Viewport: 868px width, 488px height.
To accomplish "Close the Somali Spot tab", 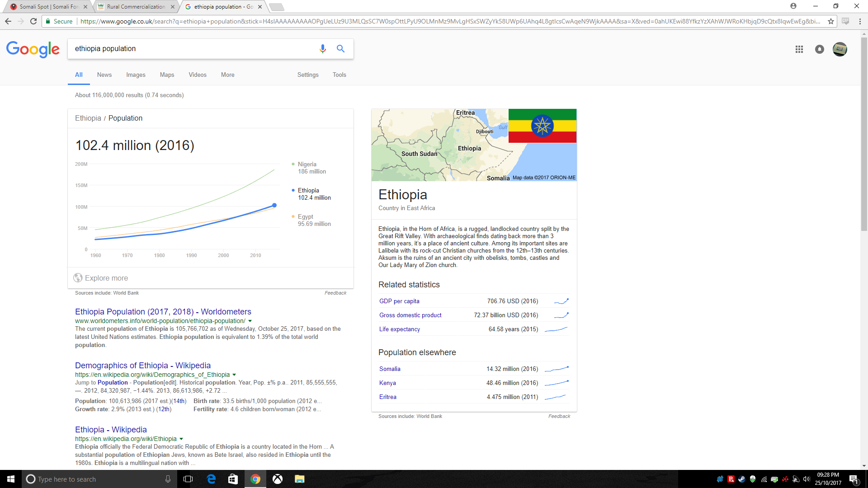I will pyautogui.click(x=85, y=7).
